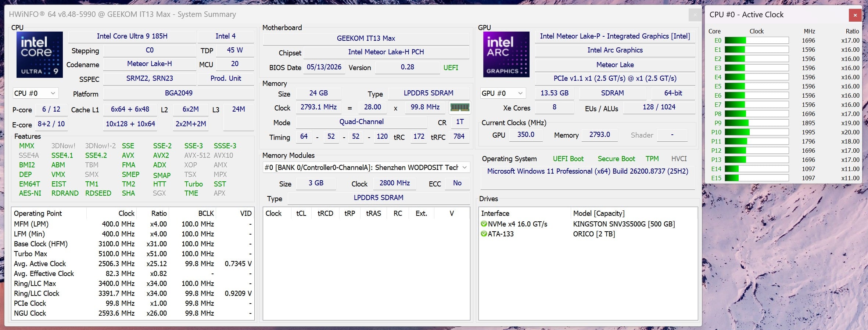Click the Ring/LLC Max row
Screen dimensions: 868x330
tap(133, 284)
